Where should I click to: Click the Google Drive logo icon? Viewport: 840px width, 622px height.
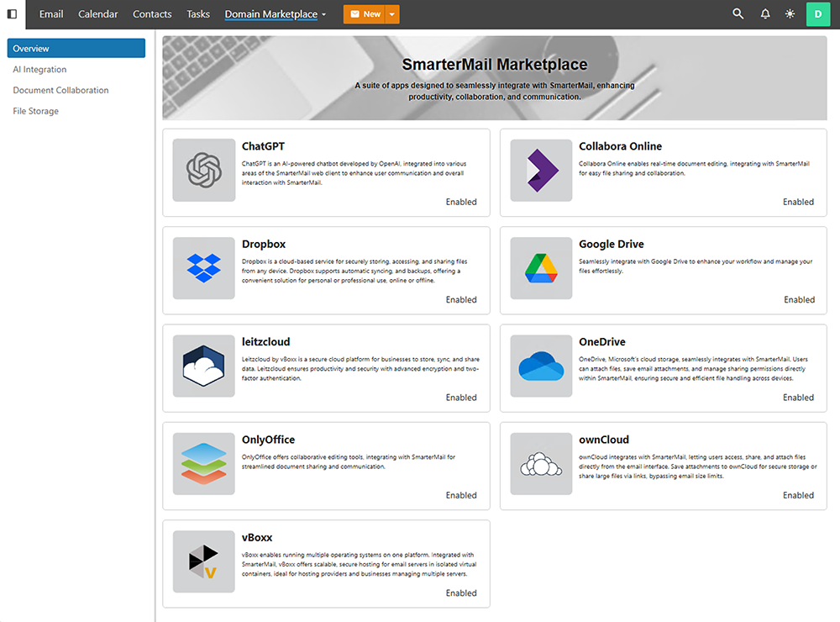coord(541,268)
